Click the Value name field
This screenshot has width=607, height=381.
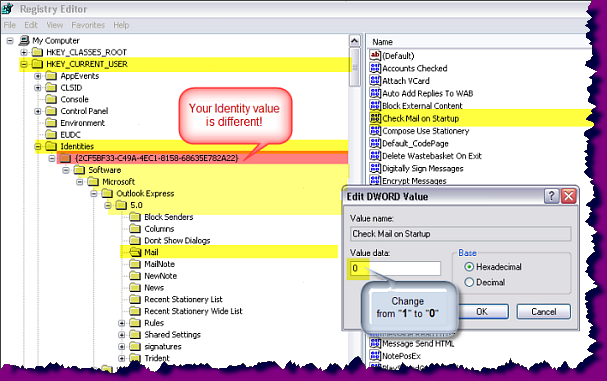pyautogui.click(x=461, y=234)
